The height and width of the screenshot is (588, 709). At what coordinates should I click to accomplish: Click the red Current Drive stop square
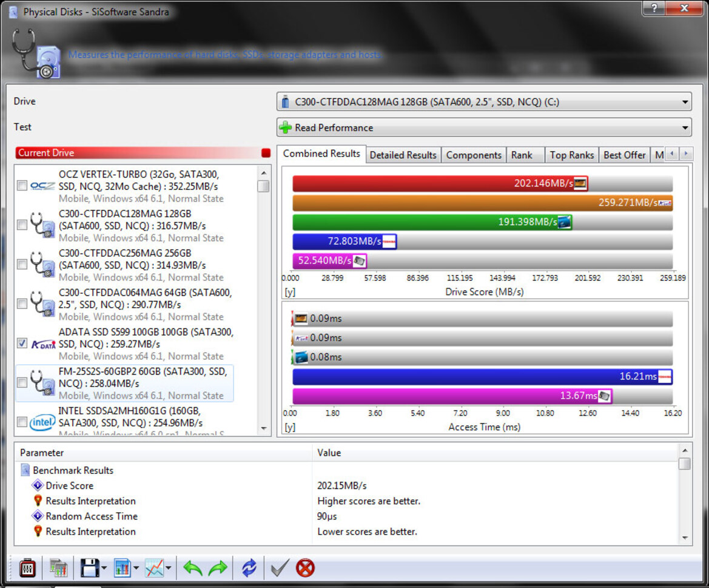tap(266, 153)
